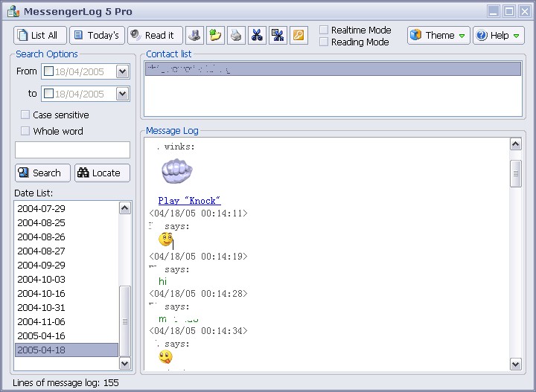Click the orange key icon
The height and width of the screenshot is (392, 536).
click(299, 36)
